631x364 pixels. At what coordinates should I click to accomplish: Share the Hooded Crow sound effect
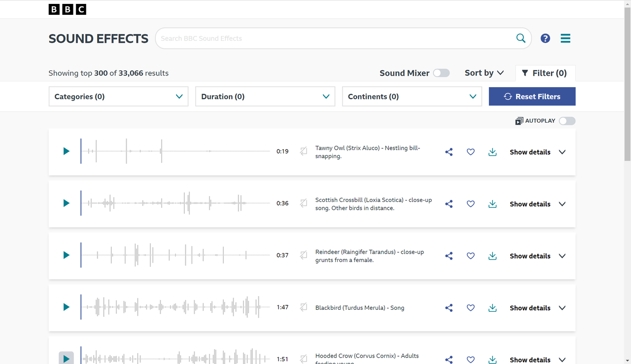(449, 360)
